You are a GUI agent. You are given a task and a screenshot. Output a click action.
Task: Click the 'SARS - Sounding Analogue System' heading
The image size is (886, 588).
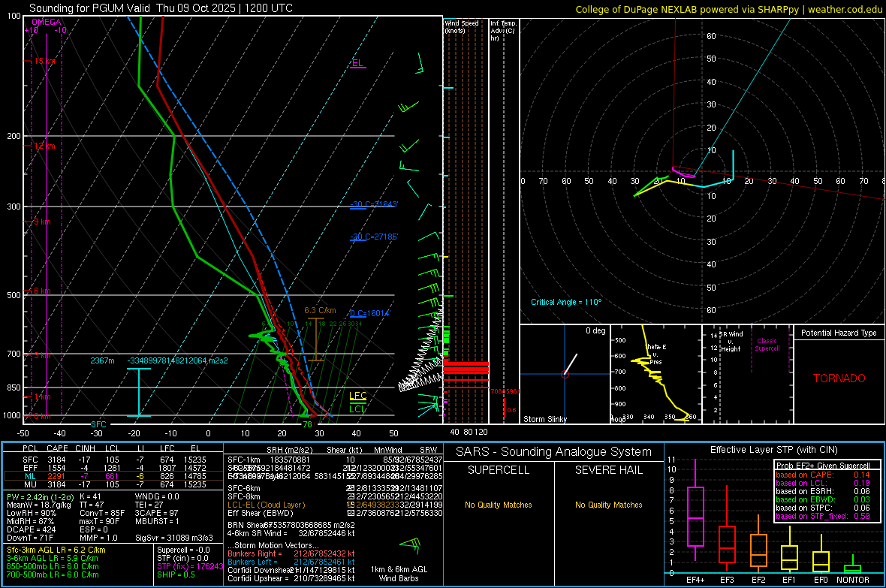coord(554,452)
